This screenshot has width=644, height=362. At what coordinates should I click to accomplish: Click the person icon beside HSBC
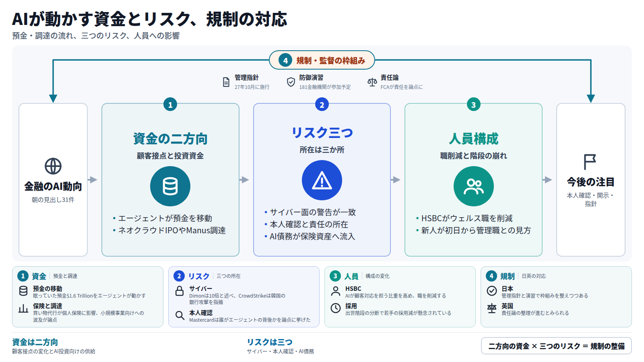tap(336, 291)
